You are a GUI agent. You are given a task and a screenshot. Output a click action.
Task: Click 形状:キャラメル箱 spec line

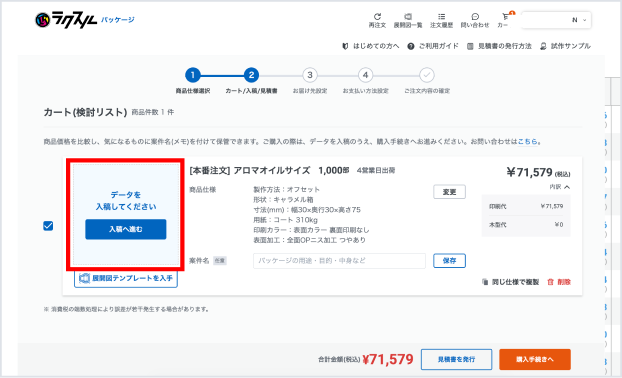coord(283,200)
